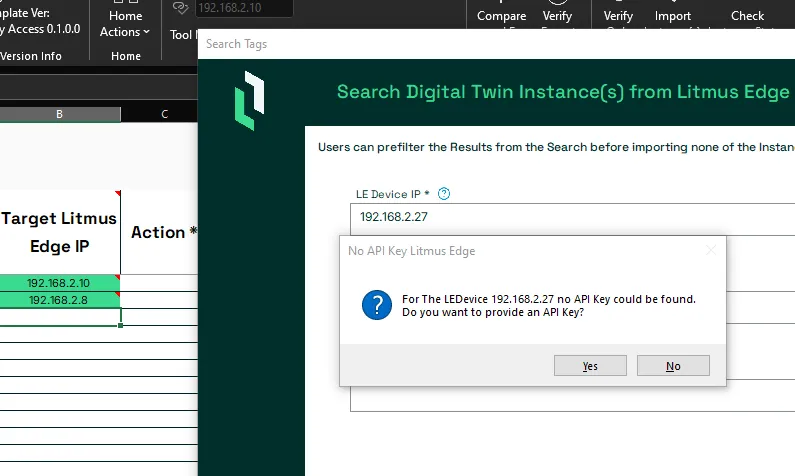Click Yes to provide an API Key
Viewport: 795px width, 476px height.
click(590, 365)
